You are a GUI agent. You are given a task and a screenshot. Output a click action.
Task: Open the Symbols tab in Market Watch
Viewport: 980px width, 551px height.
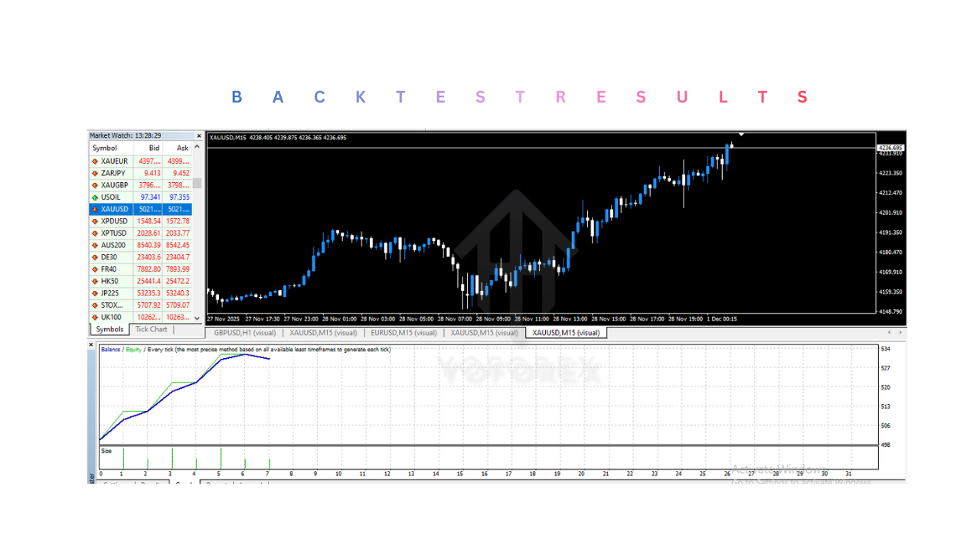coord(109,329)
